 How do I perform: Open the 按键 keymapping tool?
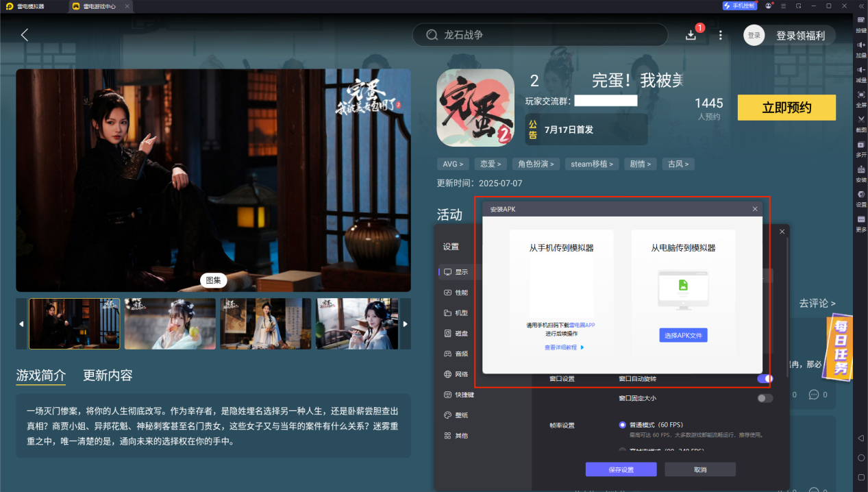pos(861,25)
